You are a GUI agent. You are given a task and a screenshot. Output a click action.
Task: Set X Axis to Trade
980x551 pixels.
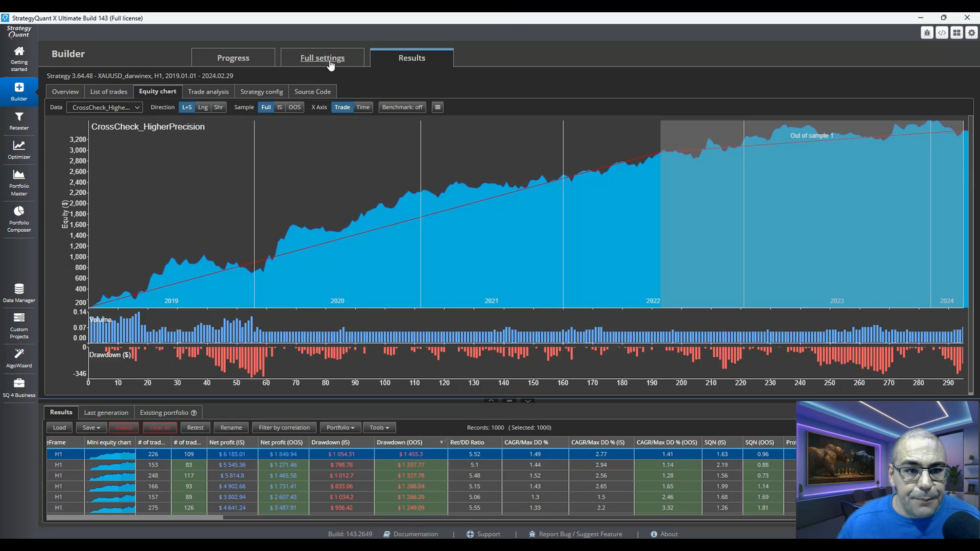[342, 107]
